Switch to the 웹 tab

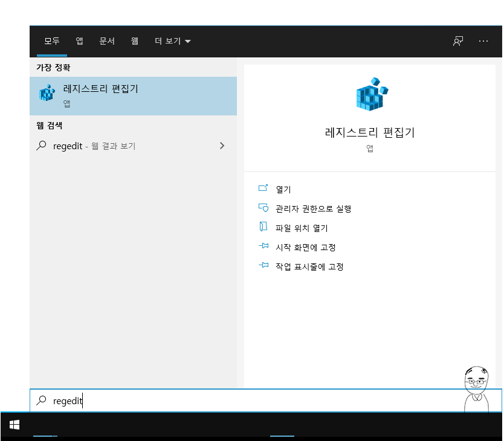click(x=135, y=41)
